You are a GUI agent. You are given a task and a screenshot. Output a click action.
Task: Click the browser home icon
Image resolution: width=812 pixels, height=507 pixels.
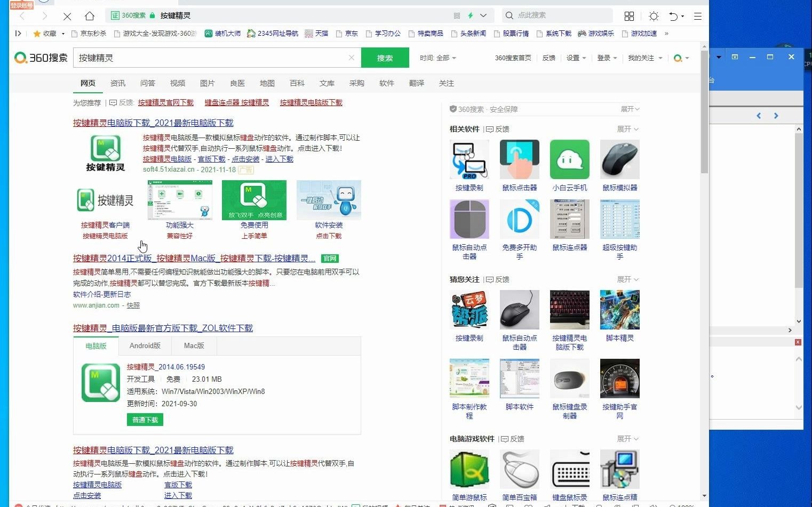pos(90,15)
